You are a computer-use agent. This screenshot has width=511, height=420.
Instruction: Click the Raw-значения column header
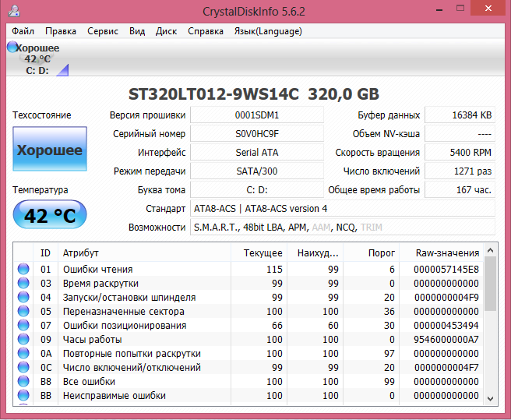442,252
